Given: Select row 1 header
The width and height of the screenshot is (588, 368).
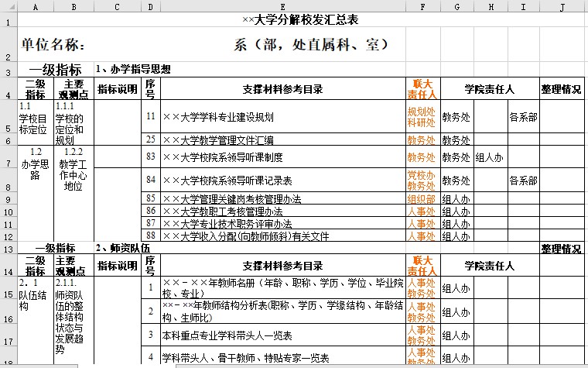Looking at the screenshot, I should tap(9, 19).
